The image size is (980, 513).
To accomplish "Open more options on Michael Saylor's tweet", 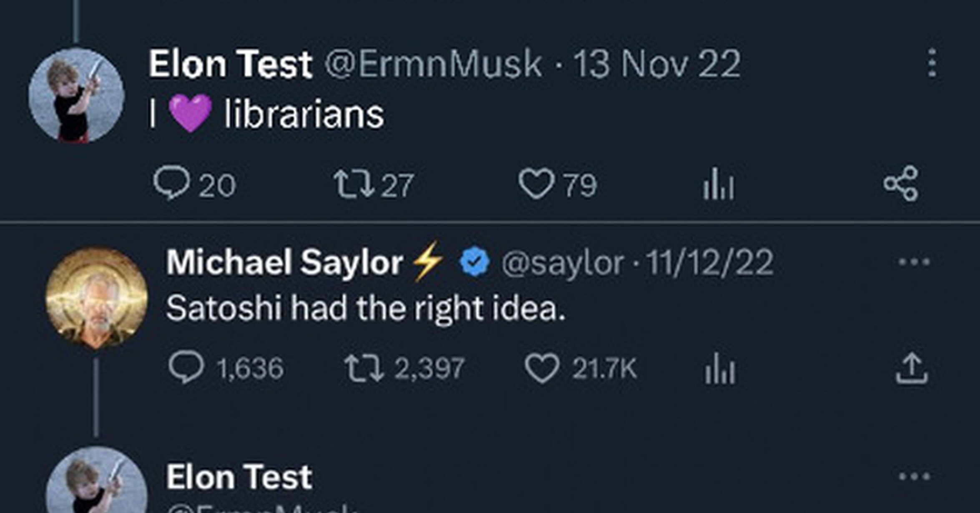I will tap(914, 262).
